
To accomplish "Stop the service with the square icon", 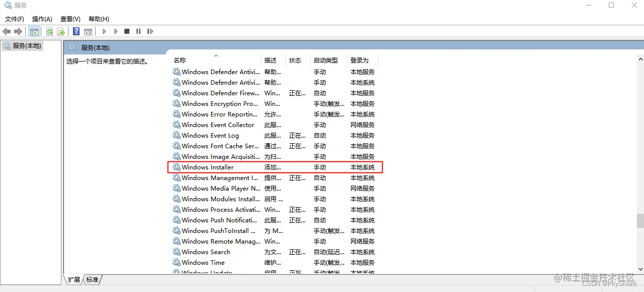I will coord(127,31).
